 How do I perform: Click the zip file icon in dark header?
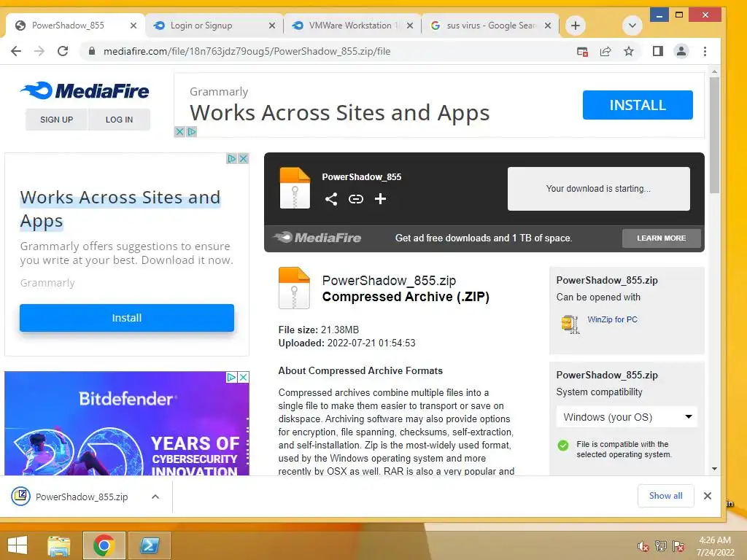(x=295, y=188)
